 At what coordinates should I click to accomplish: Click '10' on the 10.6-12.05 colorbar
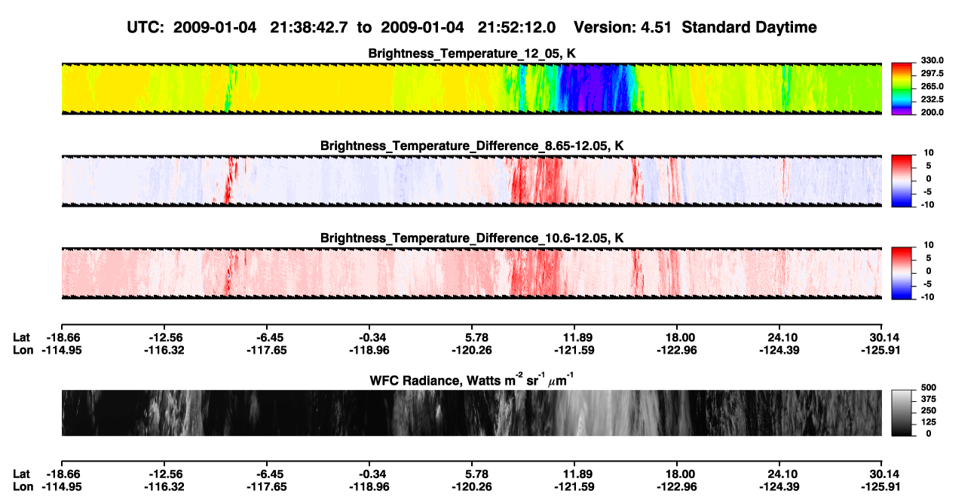(929, 245)
